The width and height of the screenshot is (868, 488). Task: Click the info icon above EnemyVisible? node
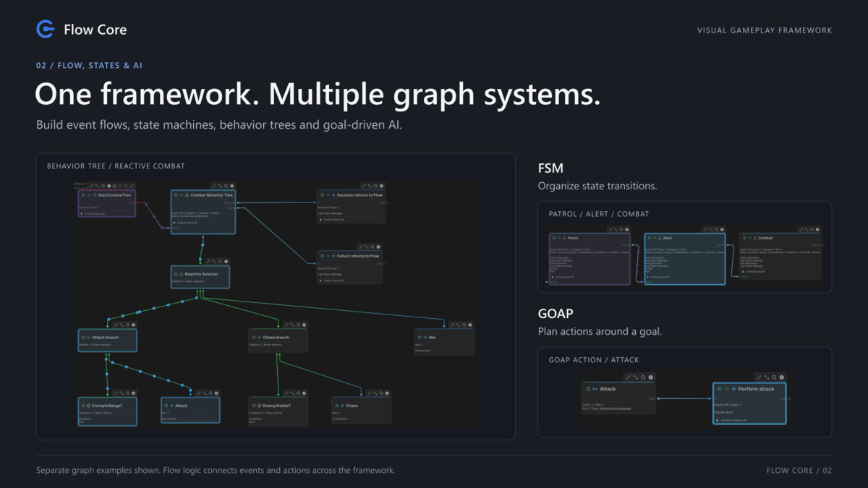click(305, 393)
